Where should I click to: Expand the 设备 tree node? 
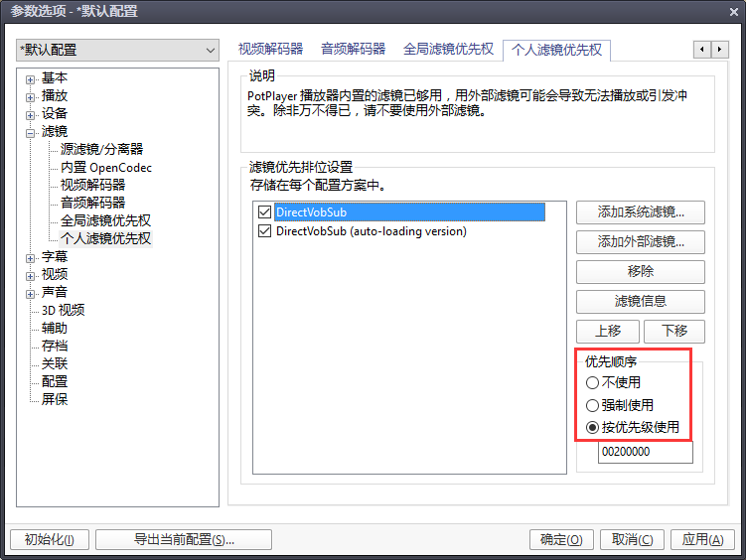pyautogui.click(x=30, y=115)
